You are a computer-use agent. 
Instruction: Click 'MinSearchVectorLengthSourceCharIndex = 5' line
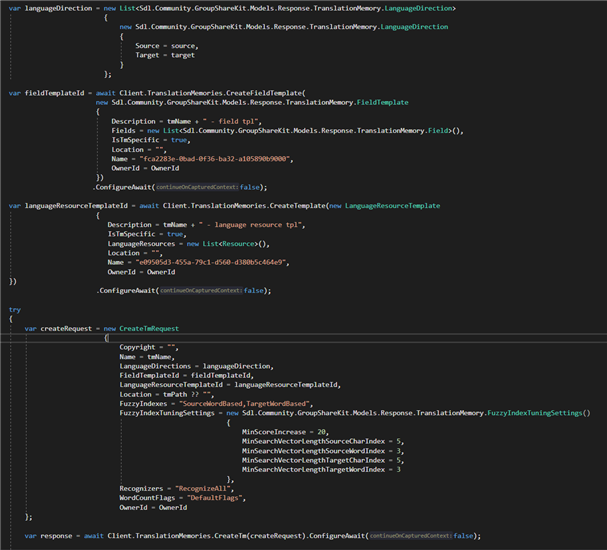tap(323, 441)
